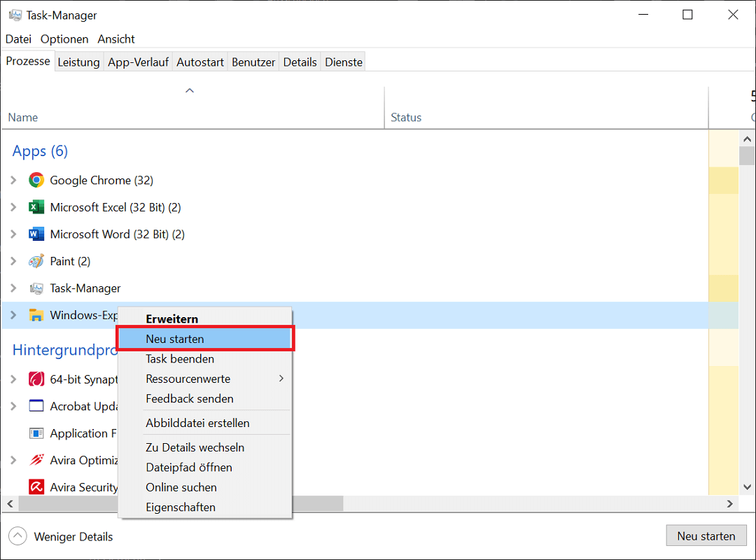Switch to the Dienste tab
This screenshot has width=756, height=560.
[344, 62]
